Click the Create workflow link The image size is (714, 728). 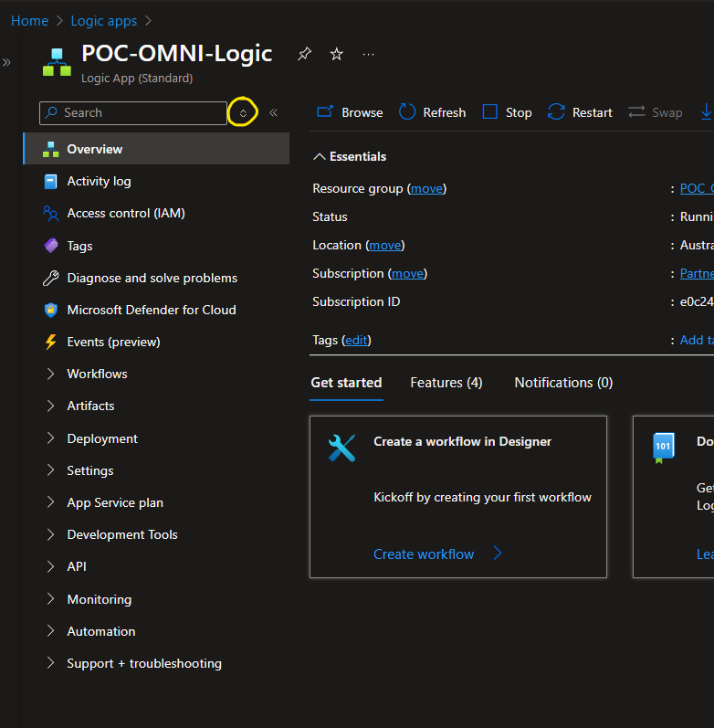[424, 554]
